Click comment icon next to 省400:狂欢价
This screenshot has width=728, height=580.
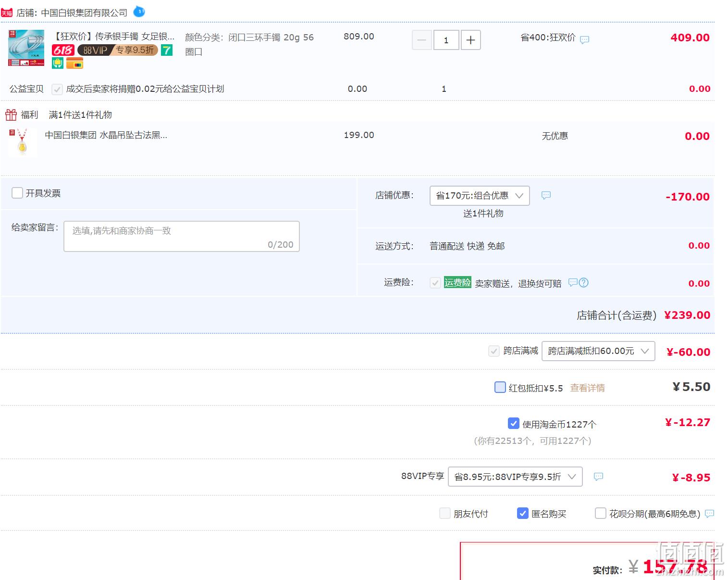584,40
